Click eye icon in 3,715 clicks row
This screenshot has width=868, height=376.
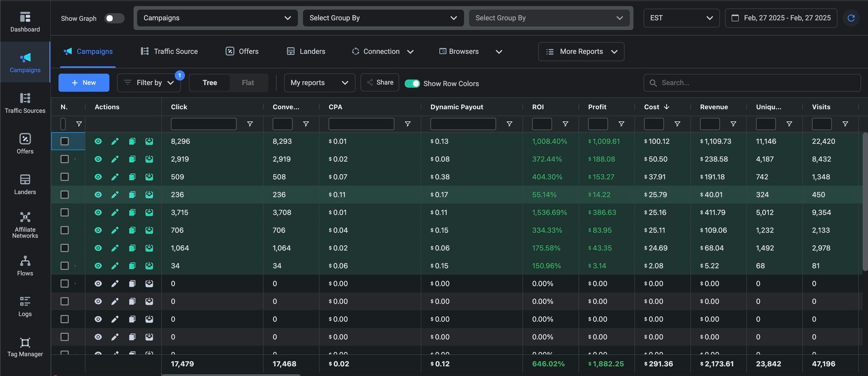tap(98, 213)
